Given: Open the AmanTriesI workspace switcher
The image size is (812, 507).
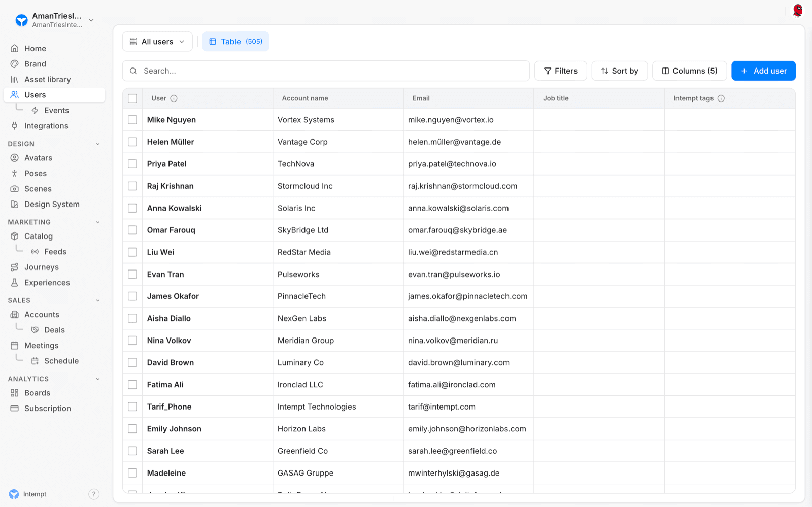Looking at the screenshot, I should (x=54, y=20).
